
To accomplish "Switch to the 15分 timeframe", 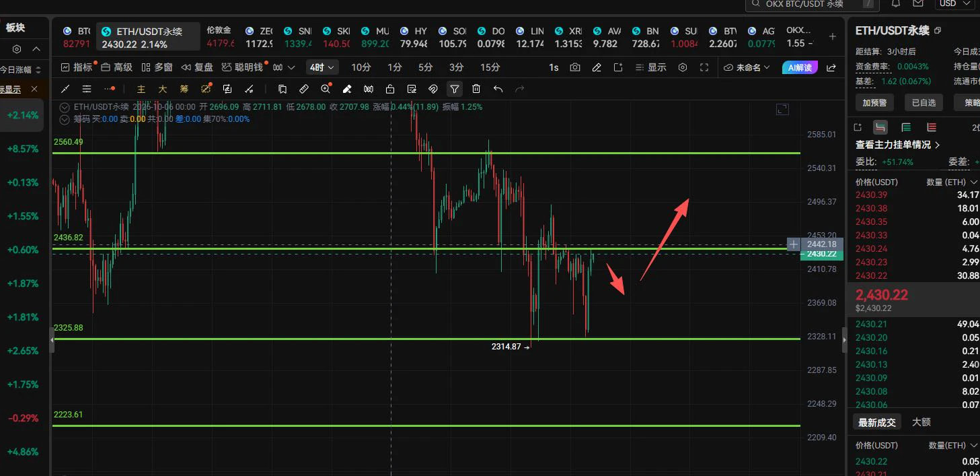I will (x=490, y=67).
